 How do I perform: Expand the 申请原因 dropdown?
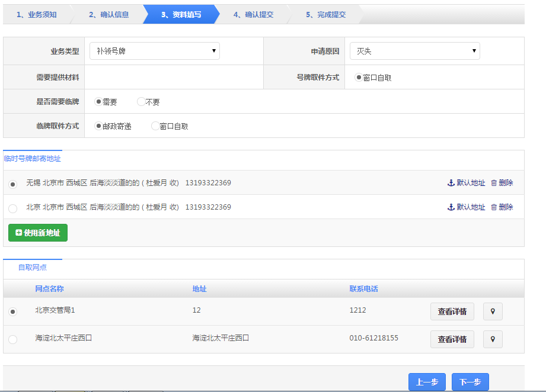click(414, 52)
